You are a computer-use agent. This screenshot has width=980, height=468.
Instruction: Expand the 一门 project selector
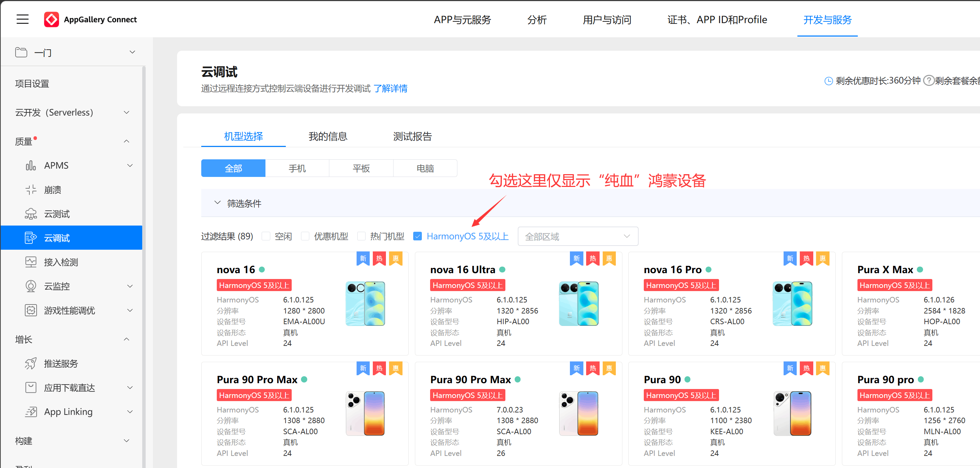point(133,52)
